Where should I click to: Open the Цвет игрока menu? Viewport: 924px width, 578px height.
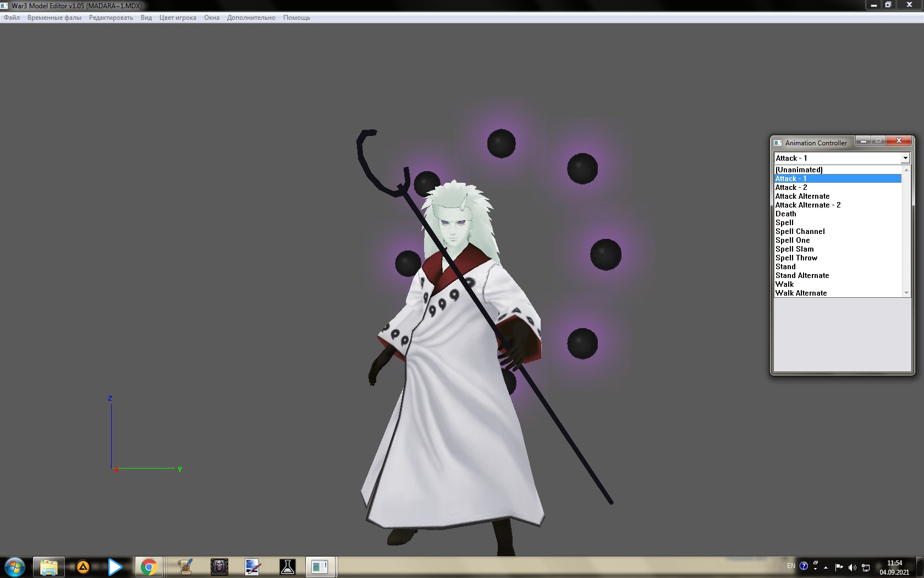pos(178,18)
